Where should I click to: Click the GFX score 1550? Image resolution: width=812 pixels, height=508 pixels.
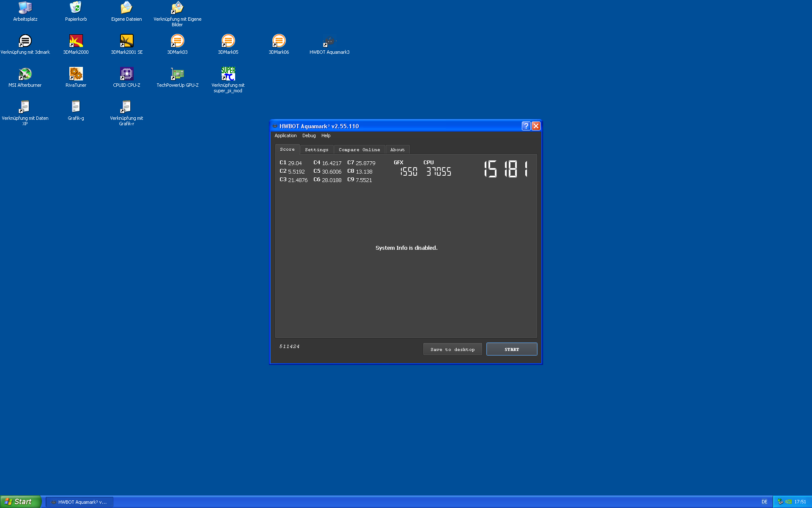pyautogui.click(x=409, y=171)
